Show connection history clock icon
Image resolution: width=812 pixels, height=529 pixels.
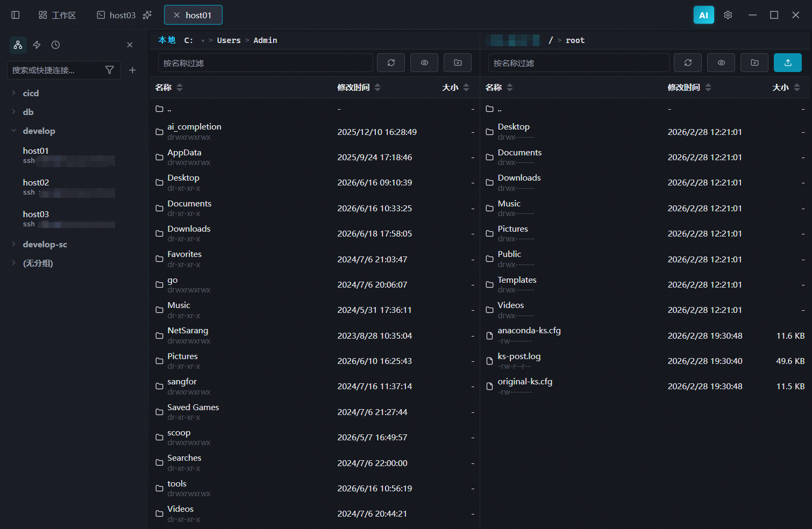click(55, 45)
